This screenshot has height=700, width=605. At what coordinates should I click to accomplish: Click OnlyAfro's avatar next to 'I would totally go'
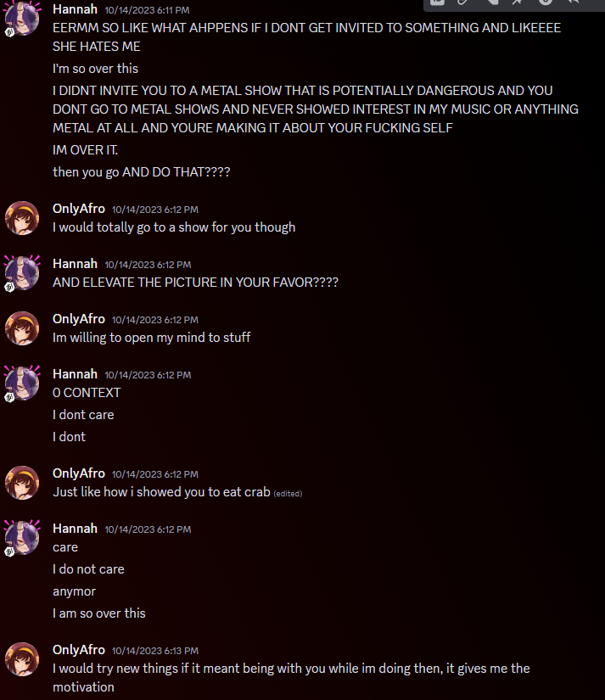click(x=22, y=218)
